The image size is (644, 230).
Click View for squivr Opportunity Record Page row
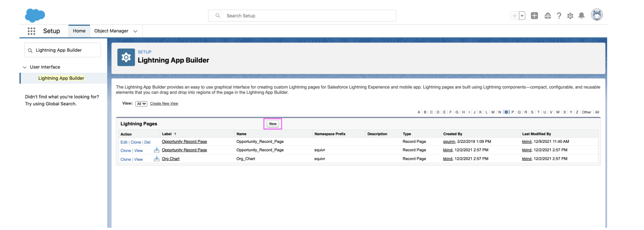click(x=139, y=151)
